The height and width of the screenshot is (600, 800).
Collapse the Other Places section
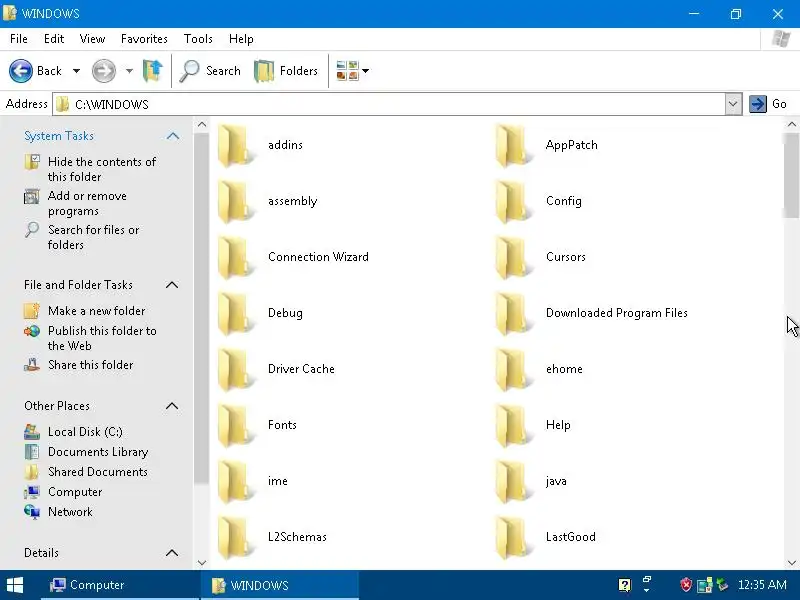coord(172,406)
